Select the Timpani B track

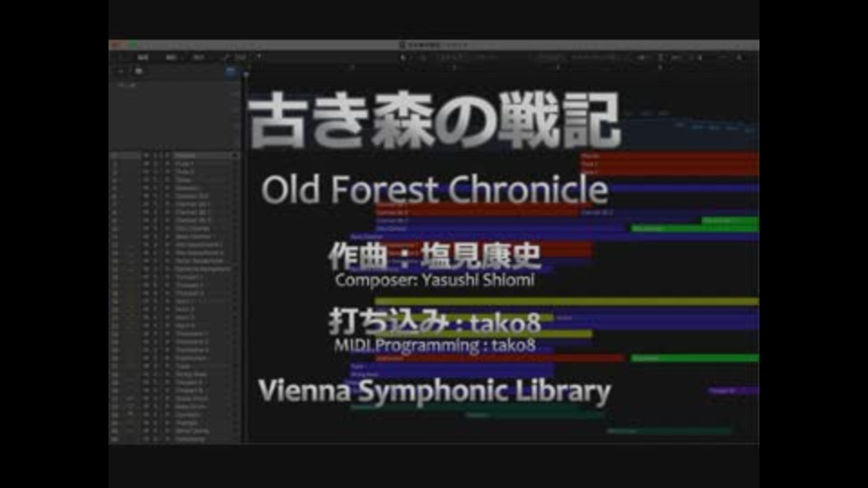click(x=175, y=390)
